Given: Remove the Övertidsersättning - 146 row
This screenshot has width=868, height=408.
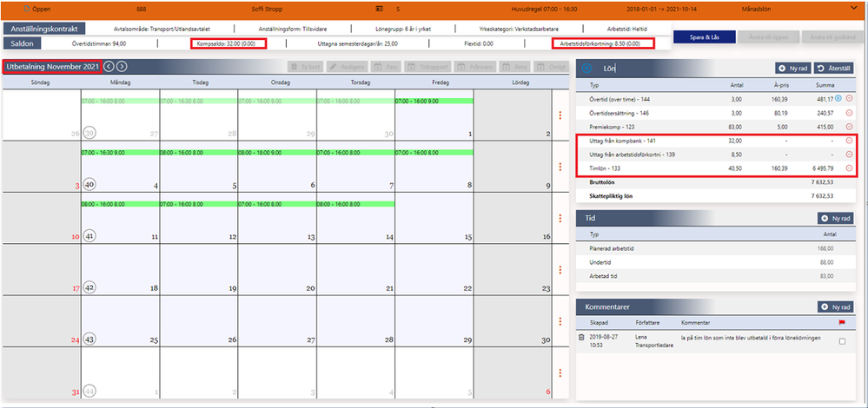Looking at the screenshot, I should tap(849, 113).
